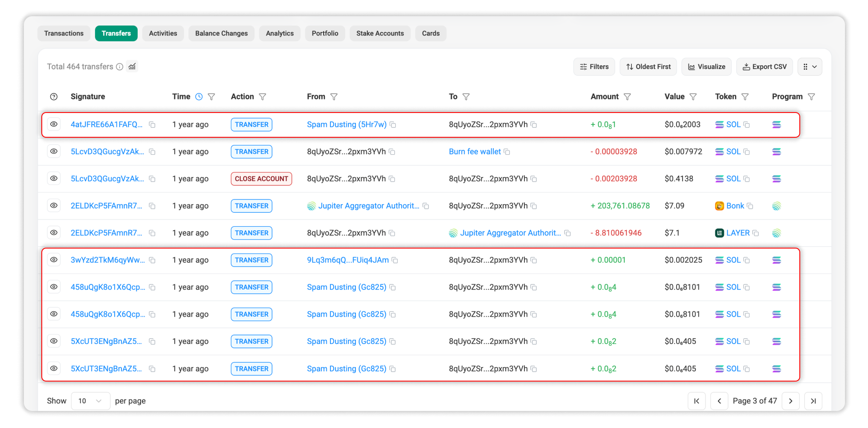This screenshot has height=428, width=868.
Task: Open signature 4atJFRE66A1FAFQ link
Action: (x=107, y=124)
